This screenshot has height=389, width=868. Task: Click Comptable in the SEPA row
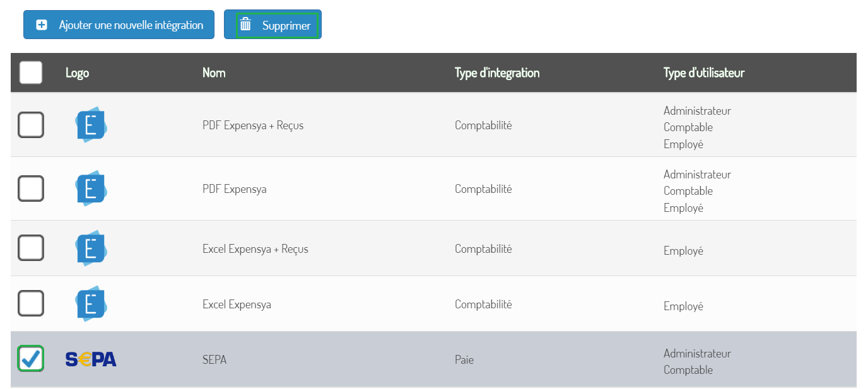pyautogui.click(x=688, y=370)
